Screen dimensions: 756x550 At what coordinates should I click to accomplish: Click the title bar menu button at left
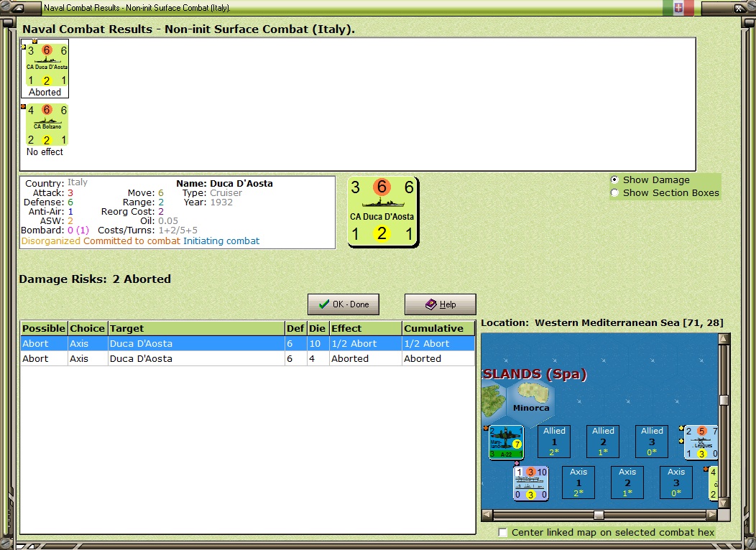point(19,8)
